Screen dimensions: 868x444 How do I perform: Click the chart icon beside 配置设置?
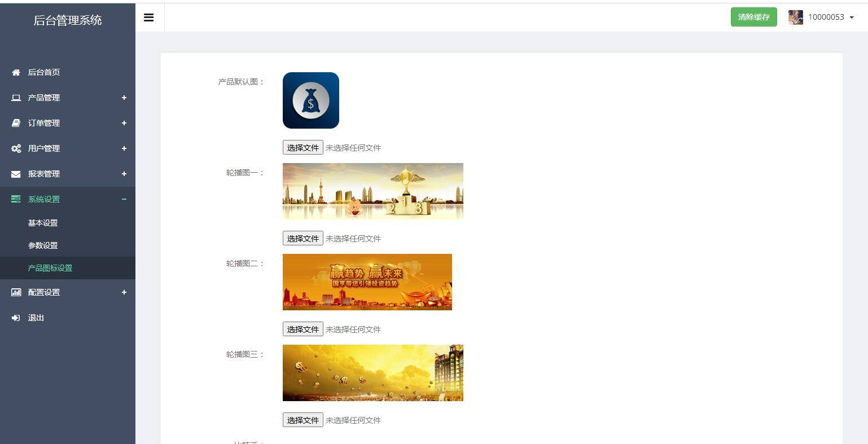coord(15,292)
